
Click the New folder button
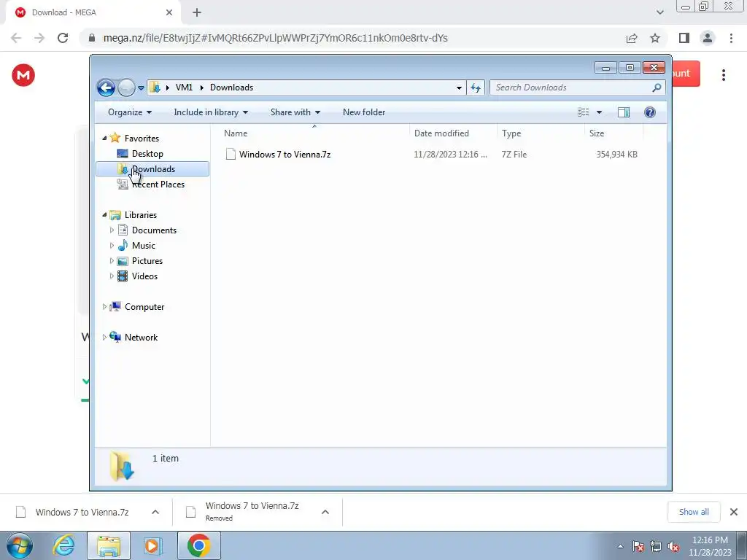(x=364, y=112)
